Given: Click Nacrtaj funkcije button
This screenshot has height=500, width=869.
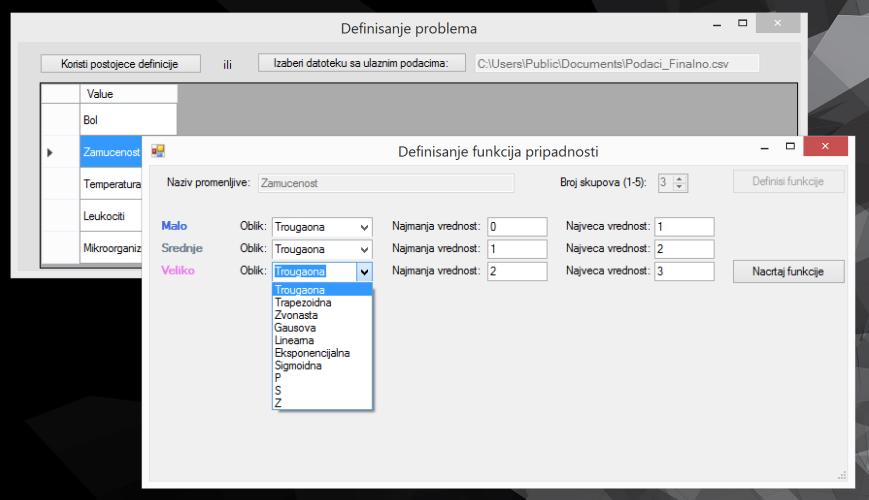Looking at the screenshot, I should click(788, 272).
